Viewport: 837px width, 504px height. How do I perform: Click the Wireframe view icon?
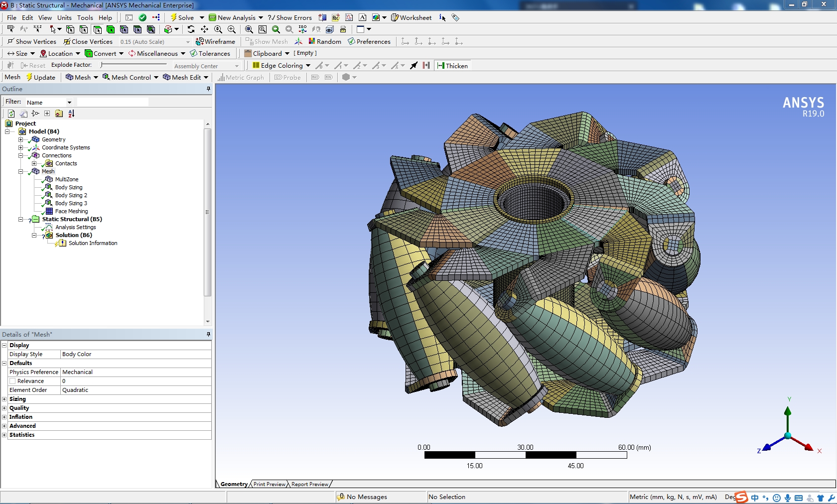coord(200,41)
